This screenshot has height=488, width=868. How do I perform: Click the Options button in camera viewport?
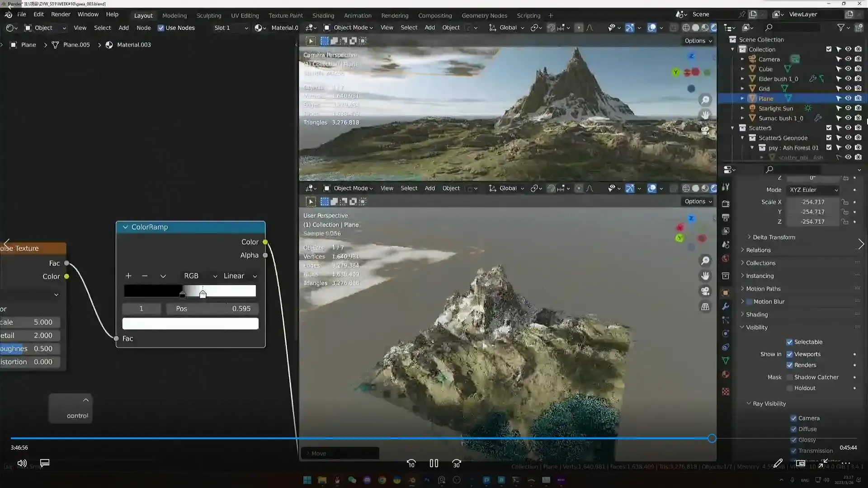click(698, 41)
